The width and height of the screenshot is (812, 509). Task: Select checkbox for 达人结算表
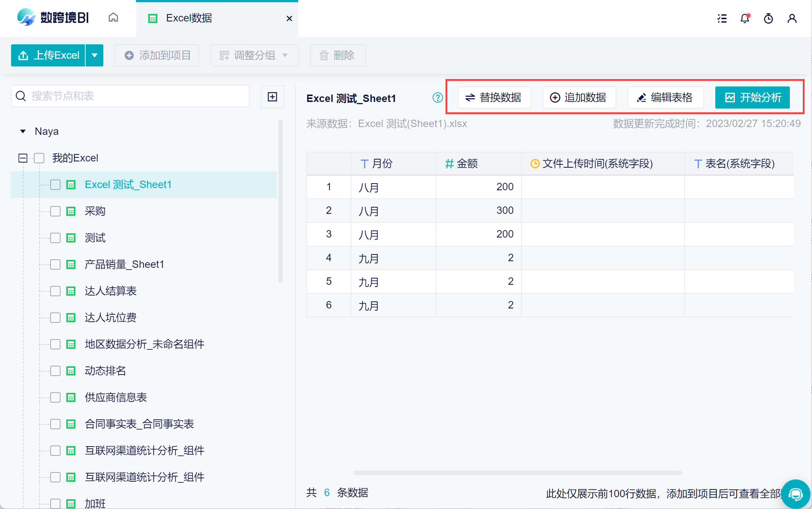[x=55, y=291]
